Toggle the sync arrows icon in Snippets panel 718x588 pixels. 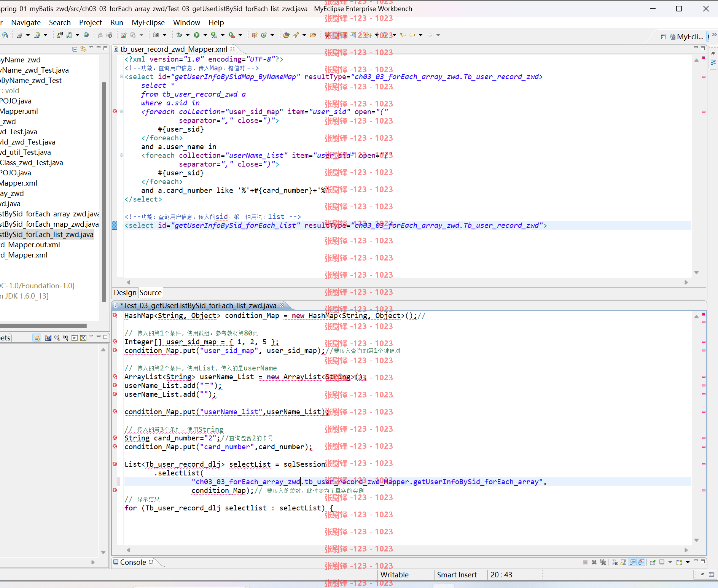(37, 338)
